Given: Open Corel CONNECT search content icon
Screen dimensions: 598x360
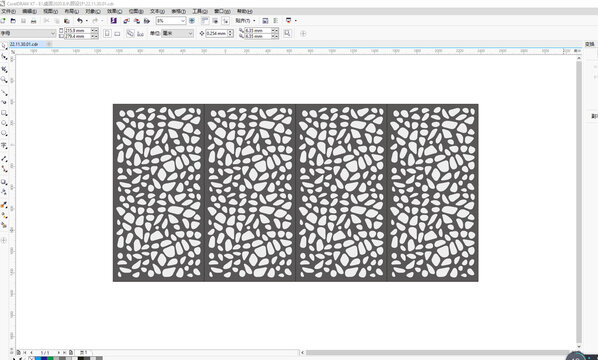Looking at the screenshot, I should coord(114,21).
